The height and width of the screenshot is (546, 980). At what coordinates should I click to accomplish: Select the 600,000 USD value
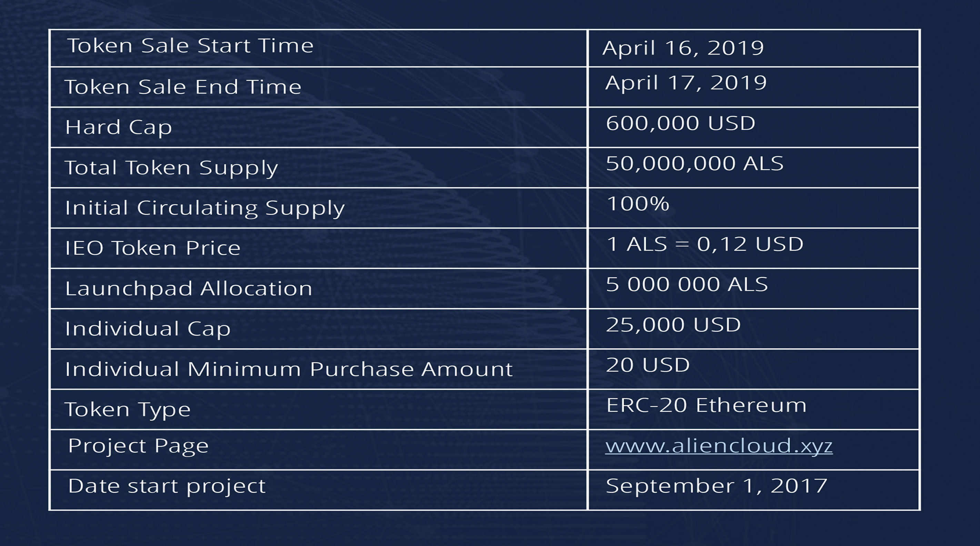tap(680, 123)
